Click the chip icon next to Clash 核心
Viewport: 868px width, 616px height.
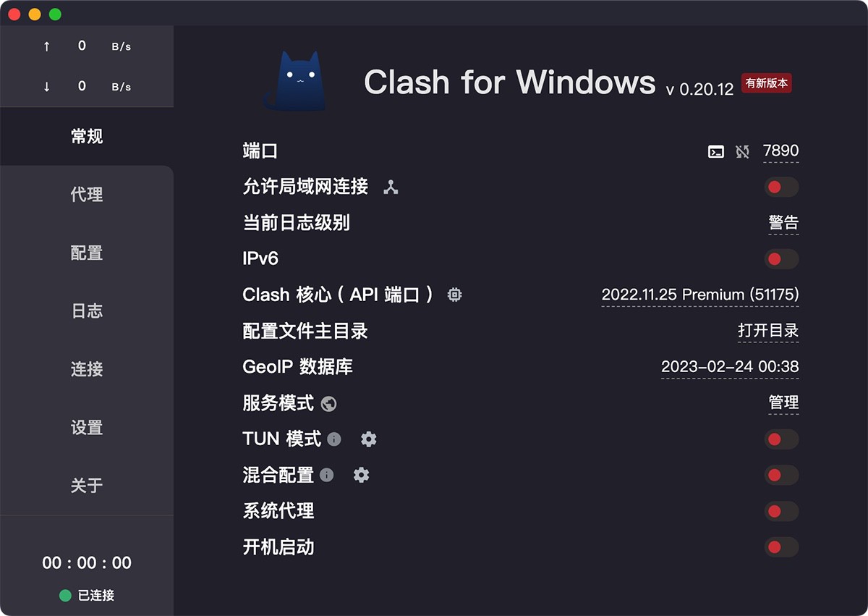[454, 295]
